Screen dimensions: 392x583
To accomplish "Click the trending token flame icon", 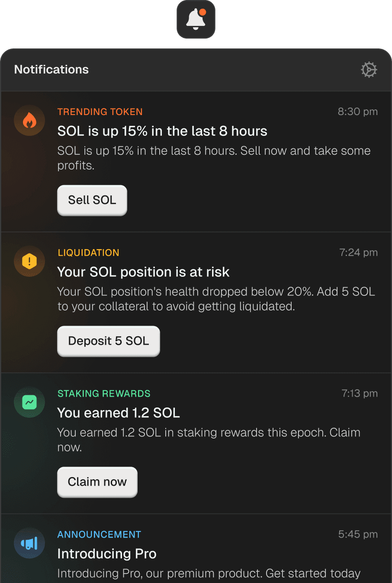I will (x=29, y=121).
